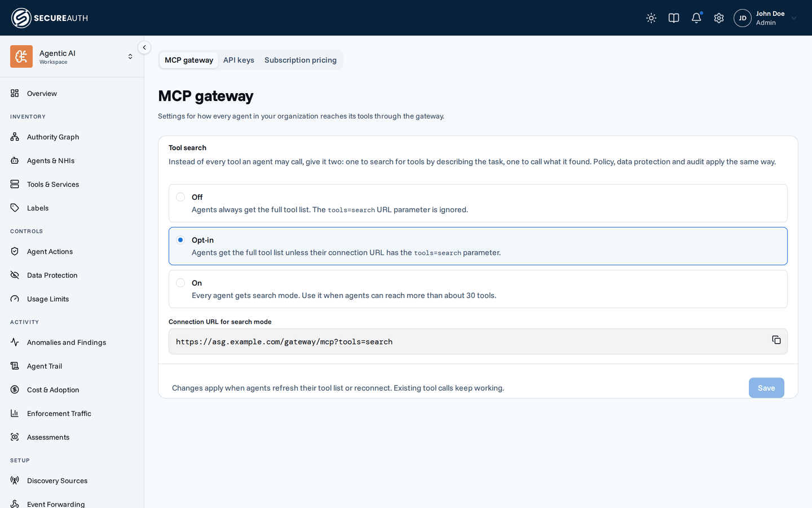Switch to the API keys tab
Viewport: 812px width, 508px height.
coord(239,60)
